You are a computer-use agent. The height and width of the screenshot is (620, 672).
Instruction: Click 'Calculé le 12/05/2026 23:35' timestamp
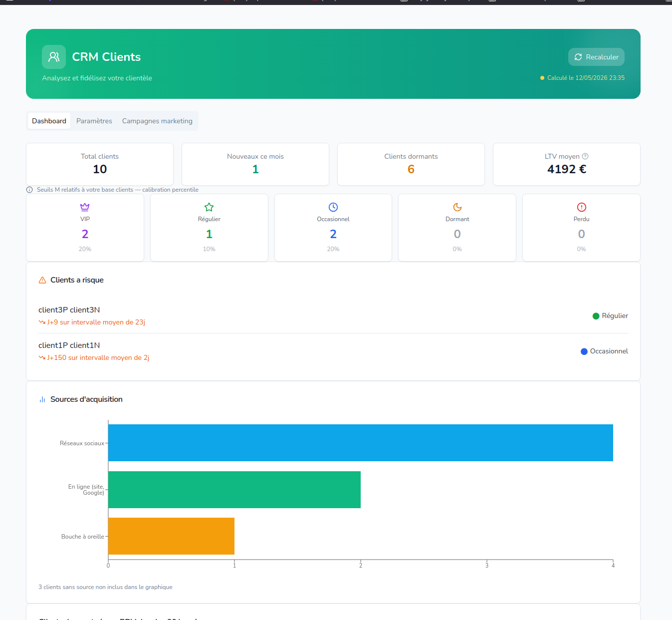pos(586,78)
